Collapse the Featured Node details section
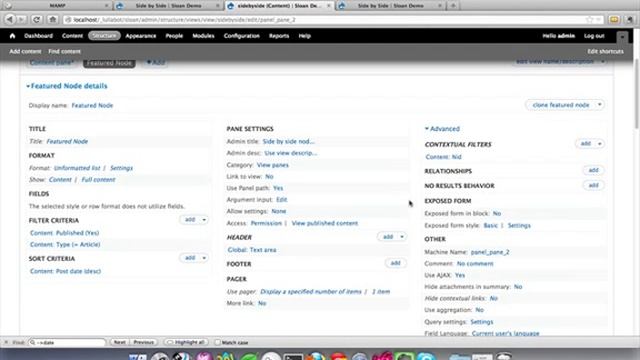640x360 pixels. pyautogui.click(x=67, y=86)
